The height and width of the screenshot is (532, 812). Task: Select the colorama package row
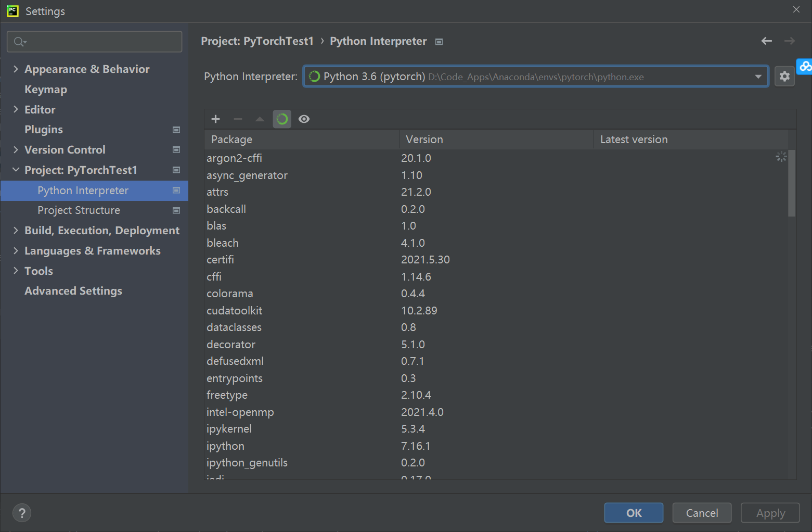(x=496, y=294)
